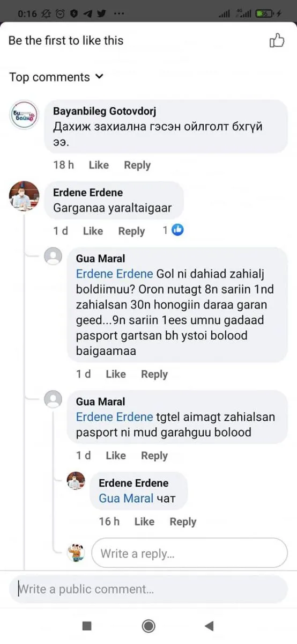Image resolution: width=297 pixels, height=644 pixels.
Task: Like the Garganaa yaraltaigaar comment
Action: 93,231
